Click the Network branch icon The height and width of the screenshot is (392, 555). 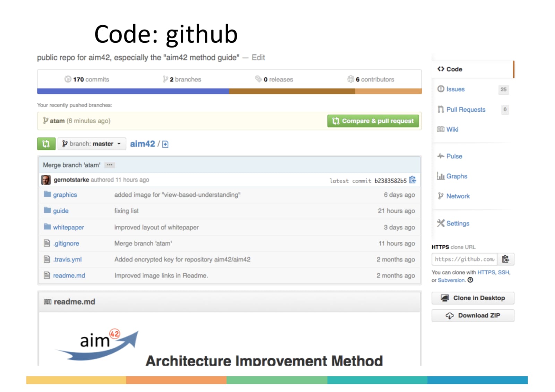pos(441,196)
